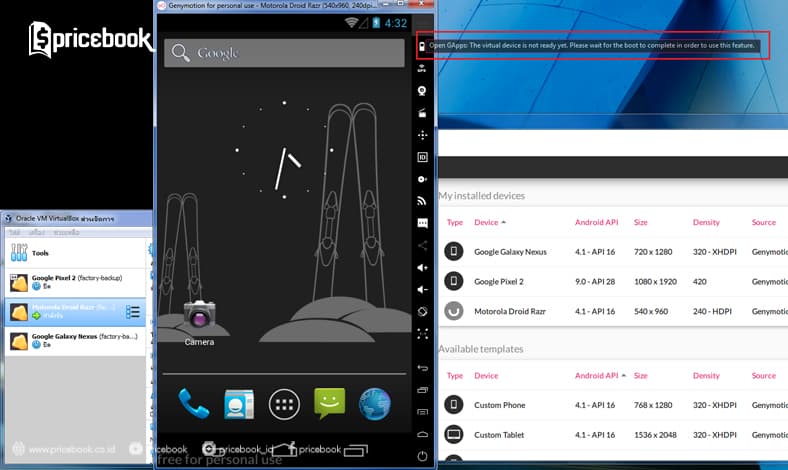Open the first menu in VirtualBox menu bar
Viewport: 788px width, 470px height.
[15, 232]
